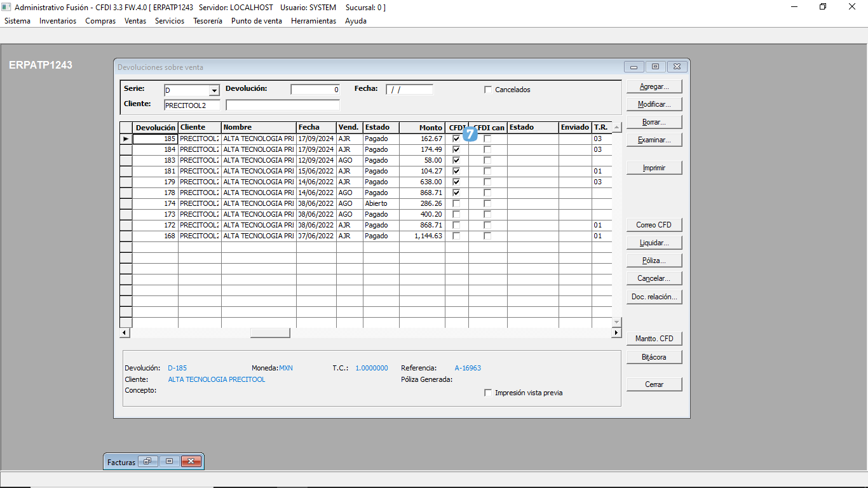868x488 pixels.
Task: Click the T.R. column header
Action: [x=601, y=128]
